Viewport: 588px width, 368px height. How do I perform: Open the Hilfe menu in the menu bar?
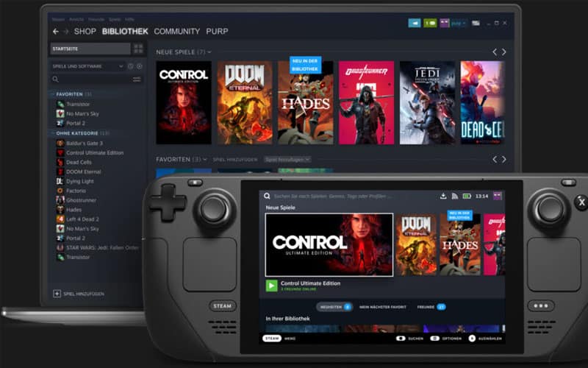click(130, 19)
